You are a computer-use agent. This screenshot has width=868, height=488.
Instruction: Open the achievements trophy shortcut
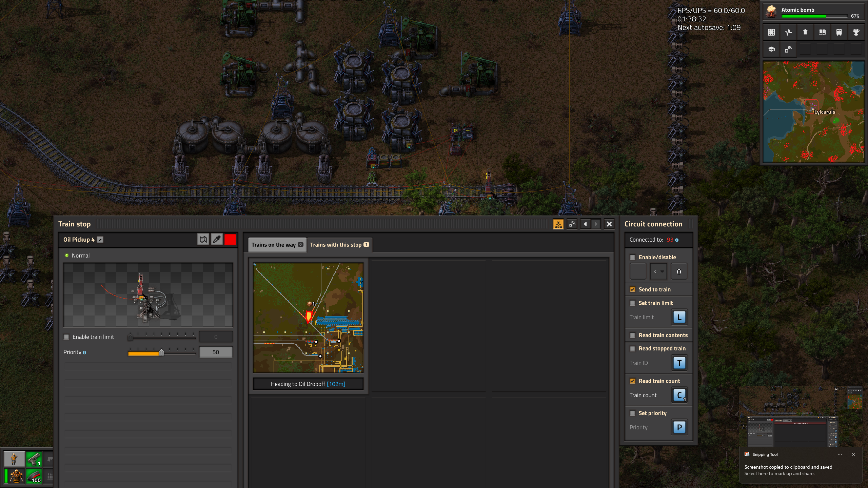[x=856, y=32]
